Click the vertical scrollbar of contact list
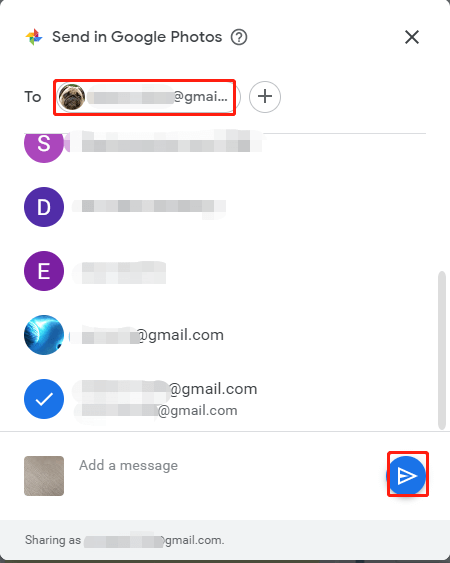 coord(442,350)
